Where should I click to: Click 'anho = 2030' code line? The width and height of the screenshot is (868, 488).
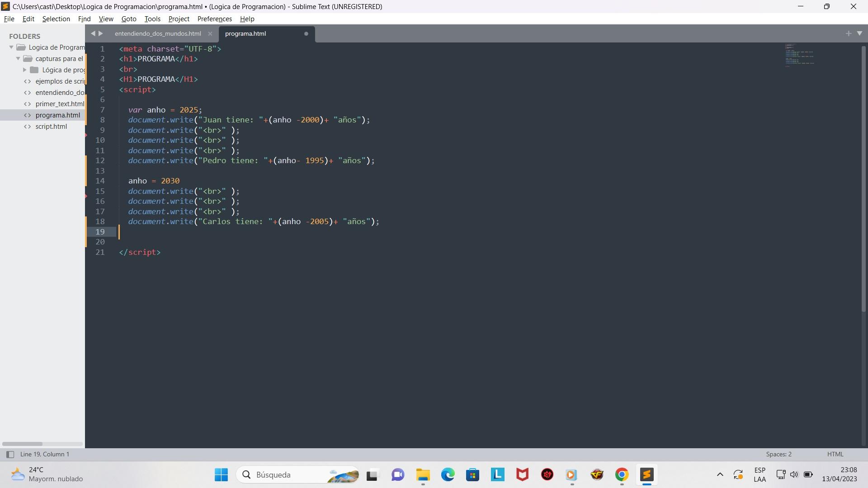tap(154, 181)
